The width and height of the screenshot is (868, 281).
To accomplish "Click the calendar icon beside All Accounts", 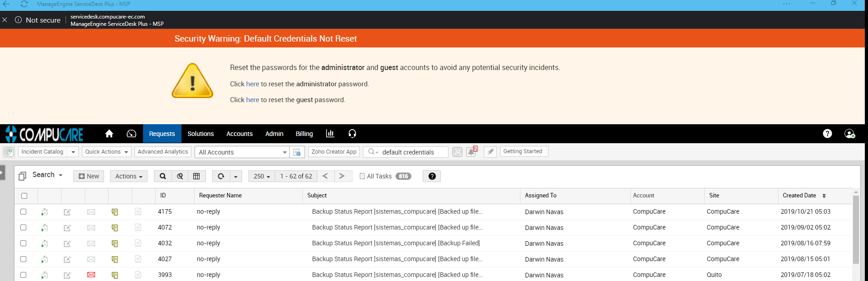I will [297, 152].
